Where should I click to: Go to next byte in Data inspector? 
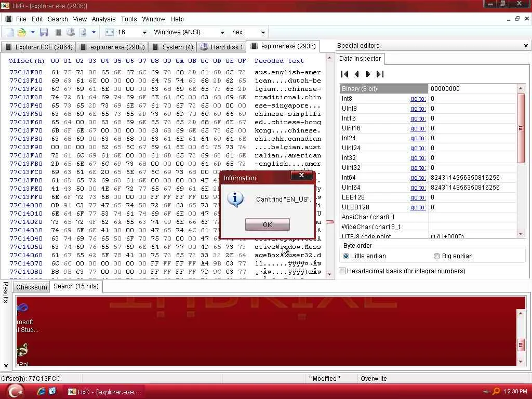tap(368, 74)
